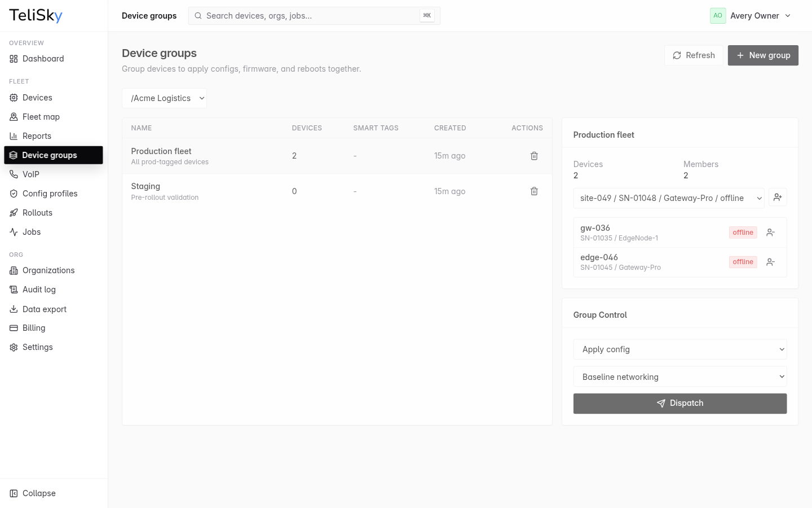Click the search magnifier icon
Viewport: 812px width, 508px height.
click(198, 16)
